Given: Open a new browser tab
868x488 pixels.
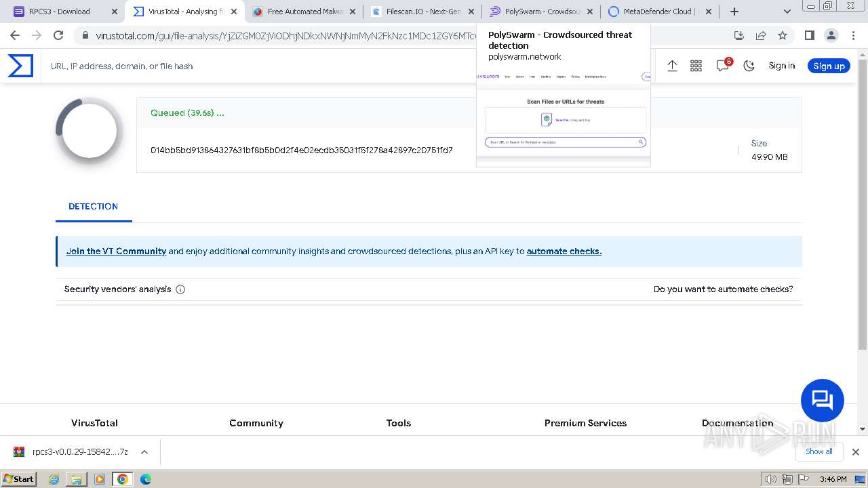Looking at the screenshot, I should (734, 12).
